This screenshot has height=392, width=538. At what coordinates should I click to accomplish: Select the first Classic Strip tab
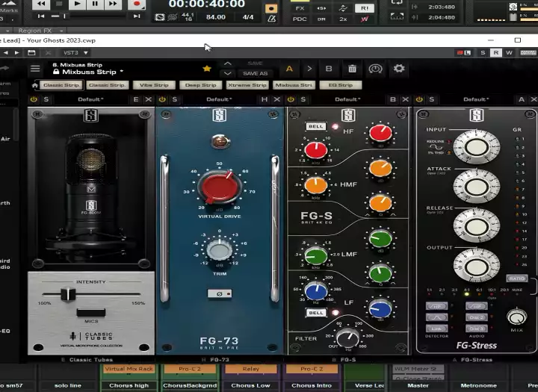point(61,85)
